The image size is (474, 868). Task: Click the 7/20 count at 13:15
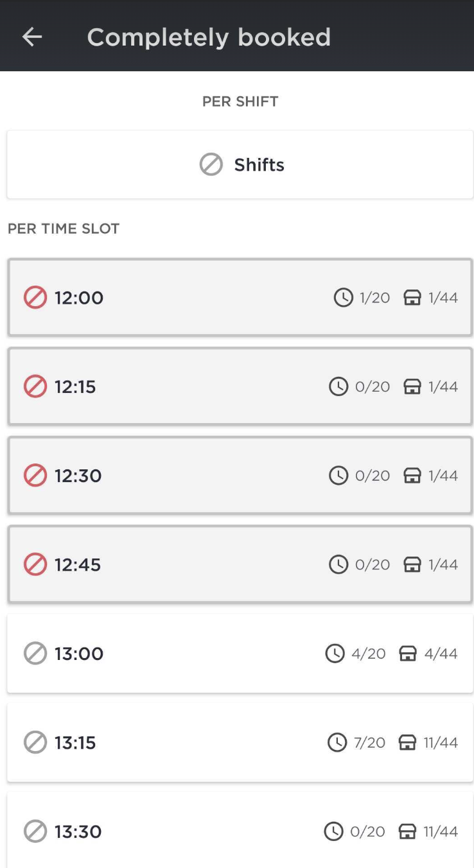pyautogui.click(x=369, y=743)
